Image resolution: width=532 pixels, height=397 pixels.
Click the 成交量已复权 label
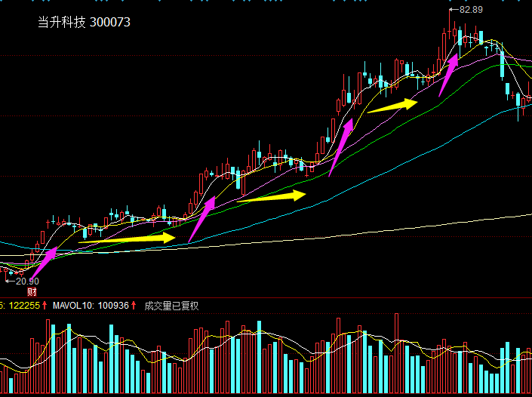tap(171, 306)
